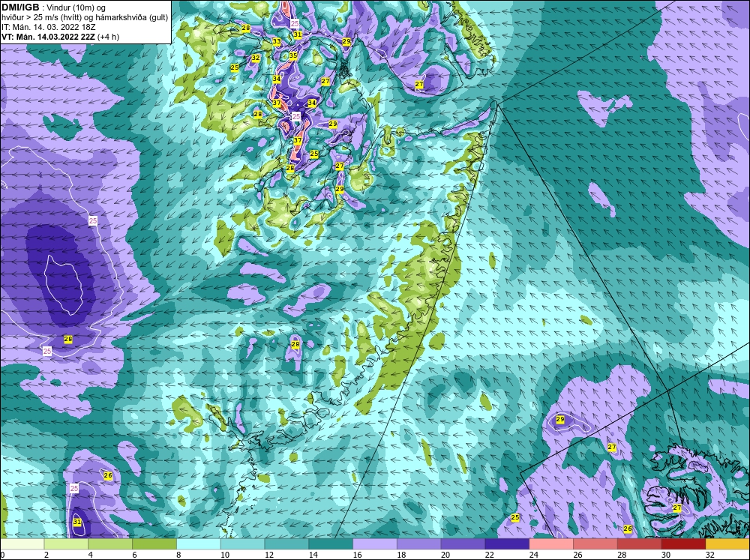This screenshot has height=560, width=750.
Task: Pick the olive green 6–8 legend swatch
Action: click(x=154, y=544)
